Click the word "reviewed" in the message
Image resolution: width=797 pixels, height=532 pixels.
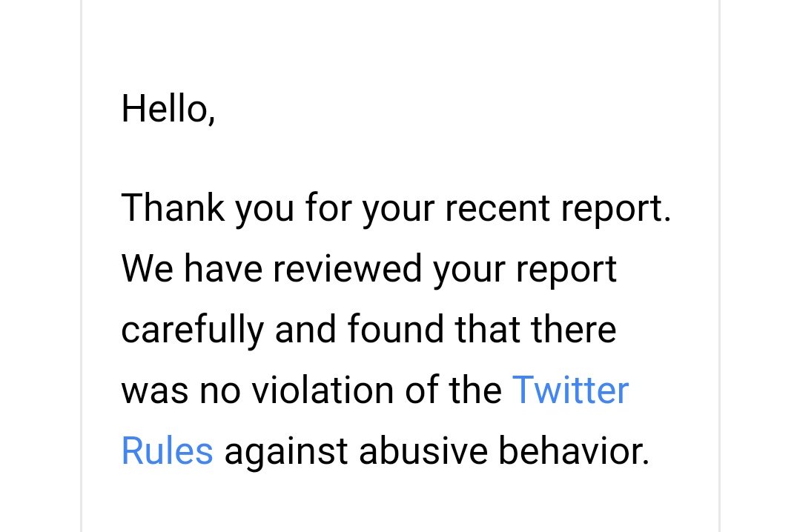pos(348,269)
